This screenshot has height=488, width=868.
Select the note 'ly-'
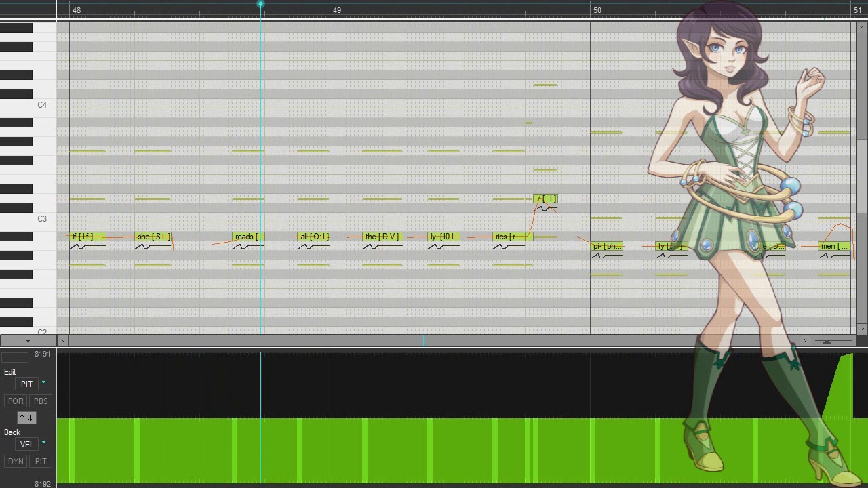pyautogui.click(x=444, y=237)
